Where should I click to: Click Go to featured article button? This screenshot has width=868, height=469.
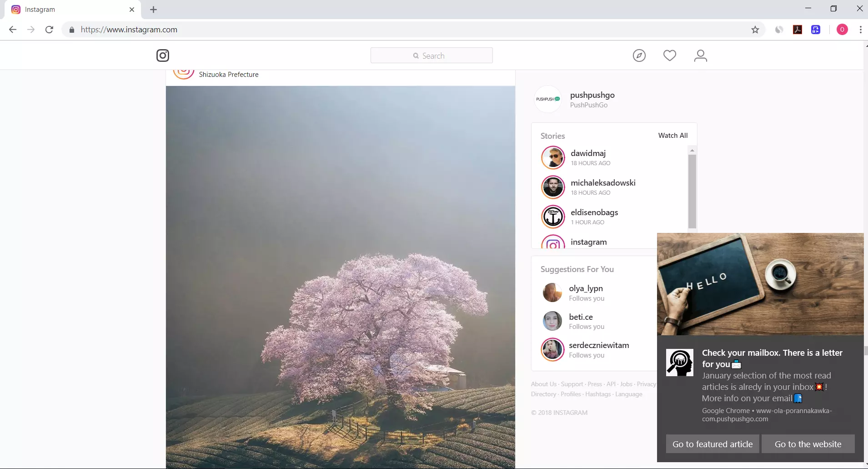[x=712, y=444]
